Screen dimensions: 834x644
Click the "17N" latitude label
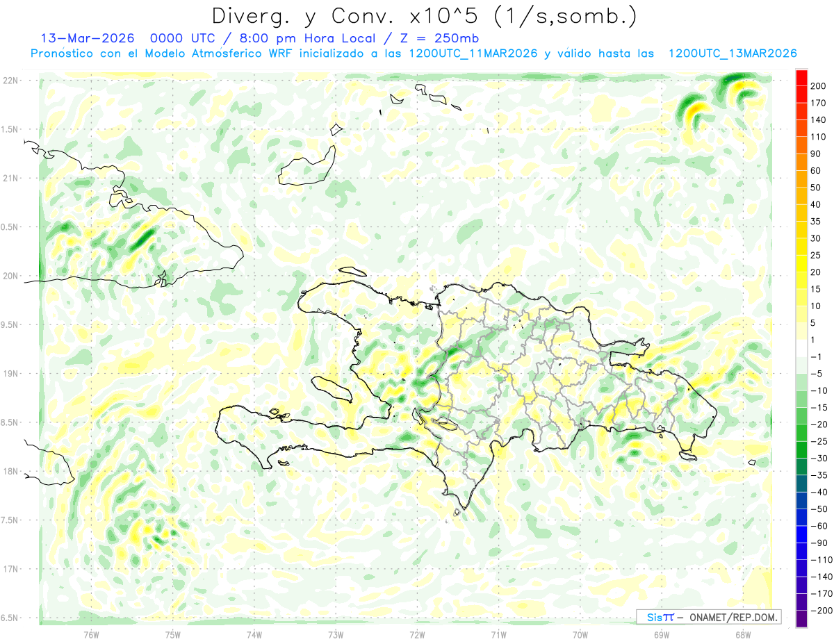(x=11, y=569)
